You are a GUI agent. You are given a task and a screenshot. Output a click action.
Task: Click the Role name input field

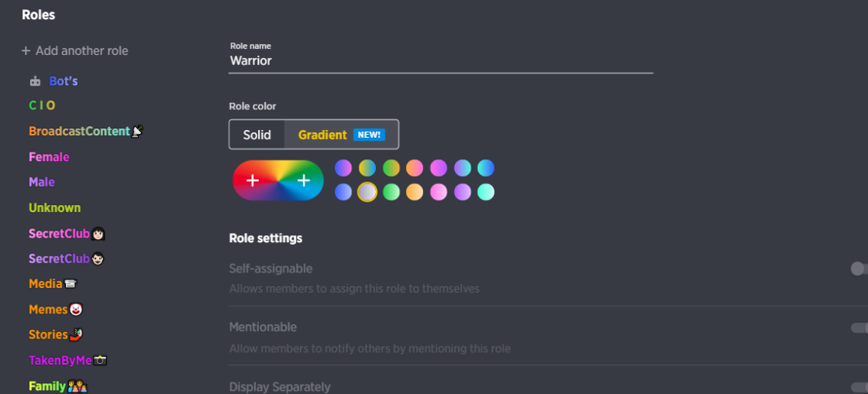click(x=440, y=60)
